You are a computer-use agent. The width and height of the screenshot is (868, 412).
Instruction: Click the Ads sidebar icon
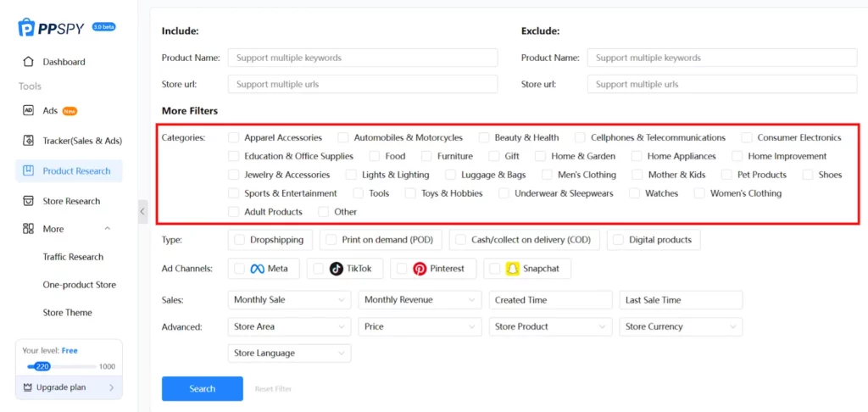tap(28, 110)
